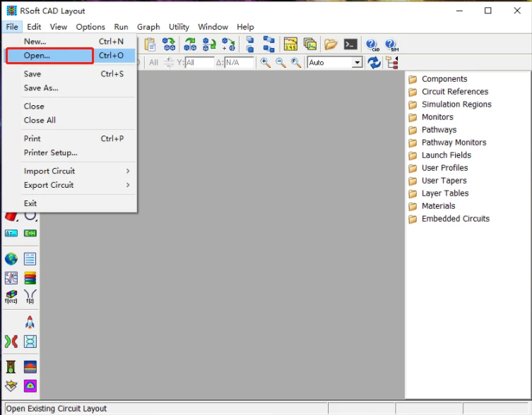Image resolution: width=532 pixels, height=415 pixels.
Task: Click the blue refresh arrows icon
Action: pyautogui.click(x=374, y=63)
